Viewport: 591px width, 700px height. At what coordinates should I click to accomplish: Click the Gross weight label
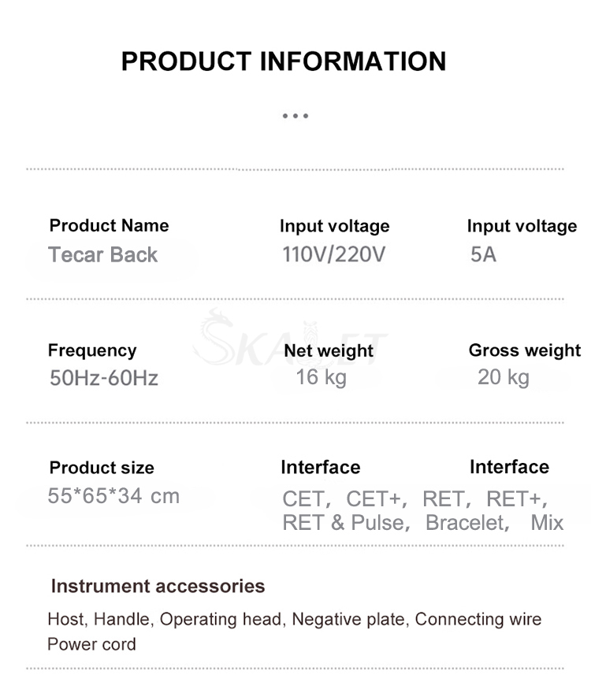525,350
